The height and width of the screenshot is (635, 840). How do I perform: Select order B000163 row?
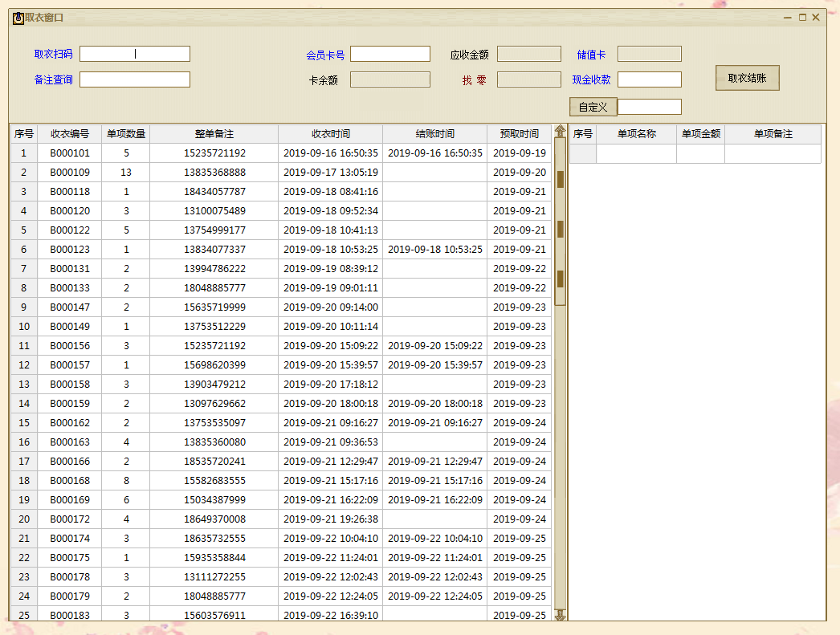tap(281, 442)
